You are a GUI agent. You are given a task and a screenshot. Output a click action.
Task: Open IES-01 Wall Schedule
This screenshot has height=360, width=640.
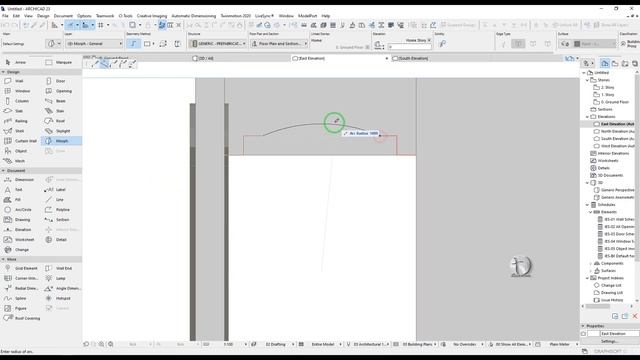[x=616, y=220]
